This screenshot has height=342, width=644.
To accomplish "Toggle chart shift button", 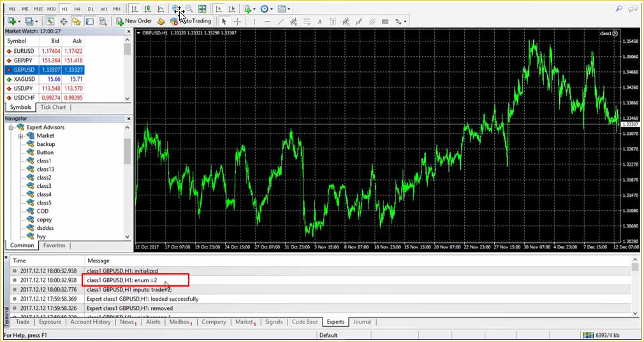I will (x=232, y=9).
